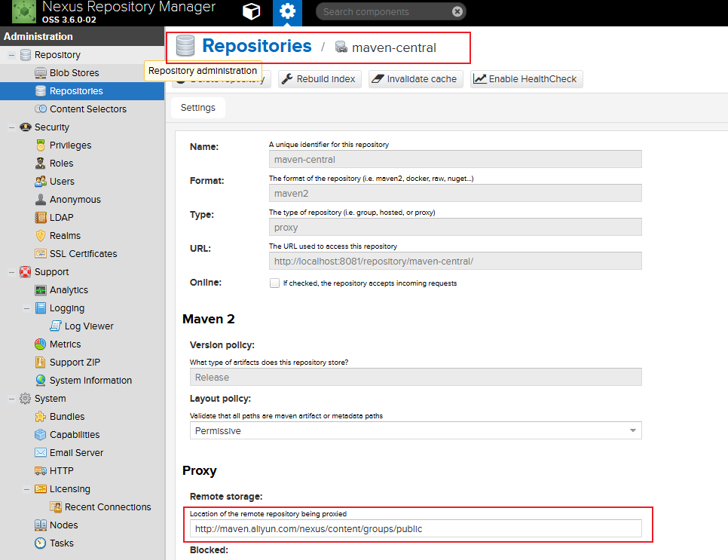The width and height of the screenshot is (728, 560).
Task: Click the Version policy Release field
Action: click(415, 377)
